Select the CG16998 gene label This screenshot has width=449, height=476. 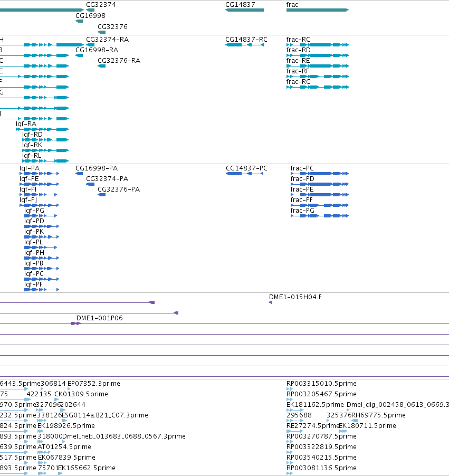[x=90, y=15]
